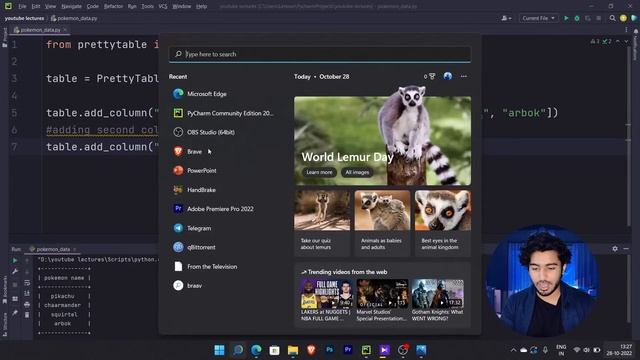Click the green Run button in PyCharm toolbar

coord(566,18)
